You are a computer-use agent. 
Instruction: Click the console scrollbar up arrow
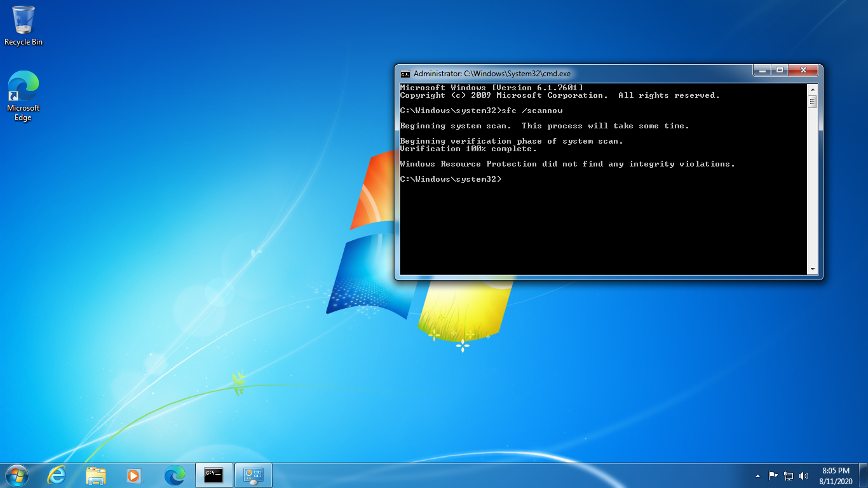click(x=812, y=88)
